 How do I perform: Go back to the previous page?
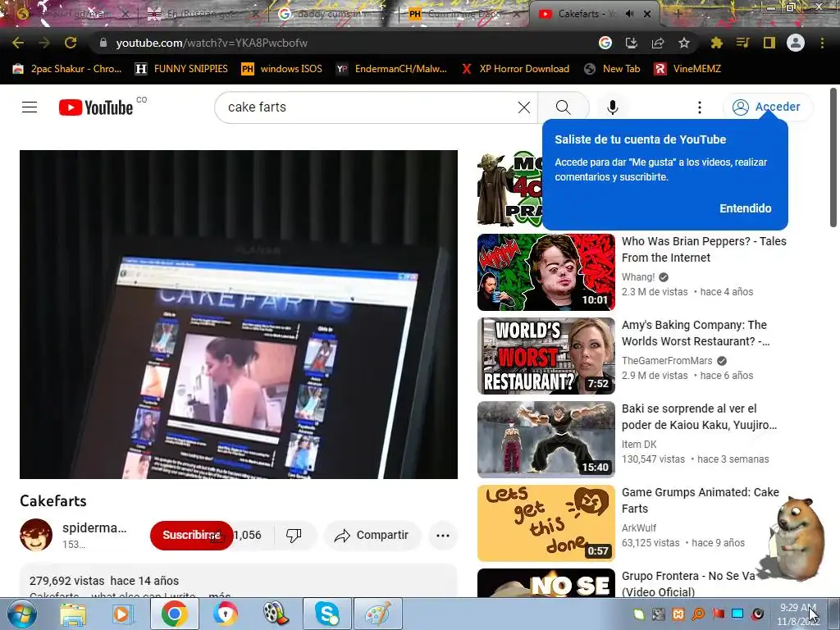[x=18, y=43]
